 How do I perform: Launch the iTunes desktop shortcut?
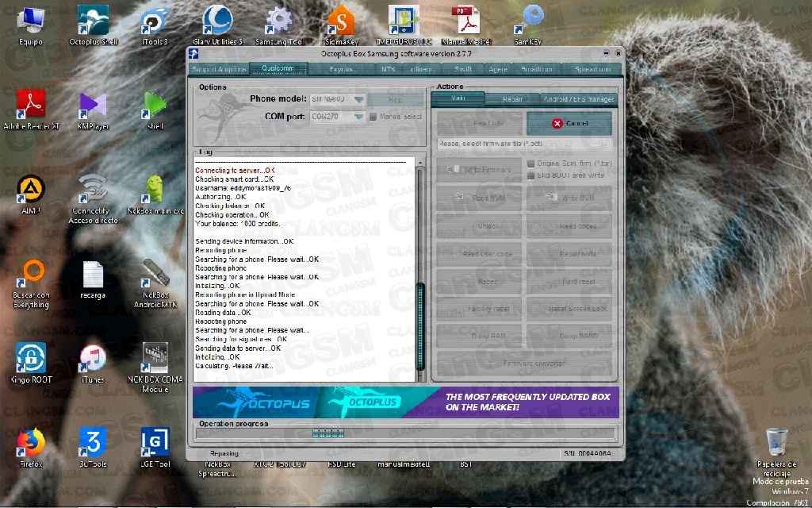(94, 363)
